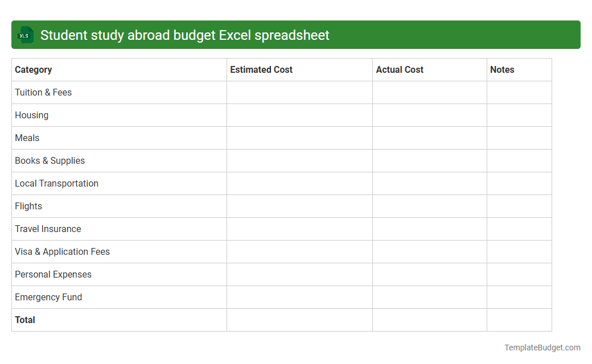Select the Meals row
Viewport: 592px width, 364px height.
click(27, 138)
